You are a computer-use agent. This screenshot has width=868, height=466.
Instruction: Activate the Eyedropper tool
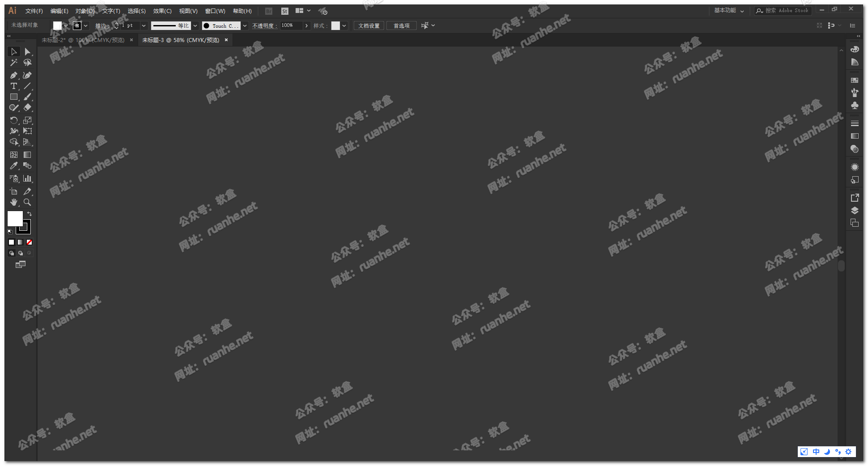pyautogui.click(x=13, y=166)
